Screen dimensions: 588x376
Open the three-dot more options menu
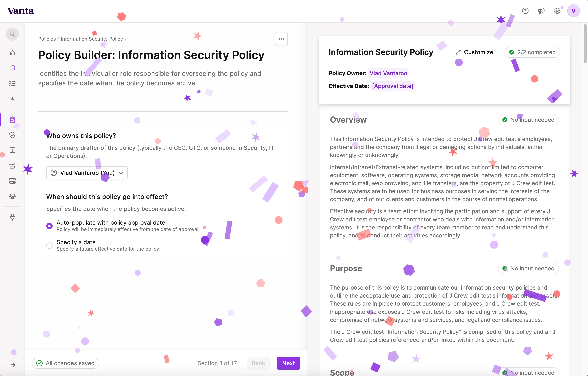(x=281, y=39)
